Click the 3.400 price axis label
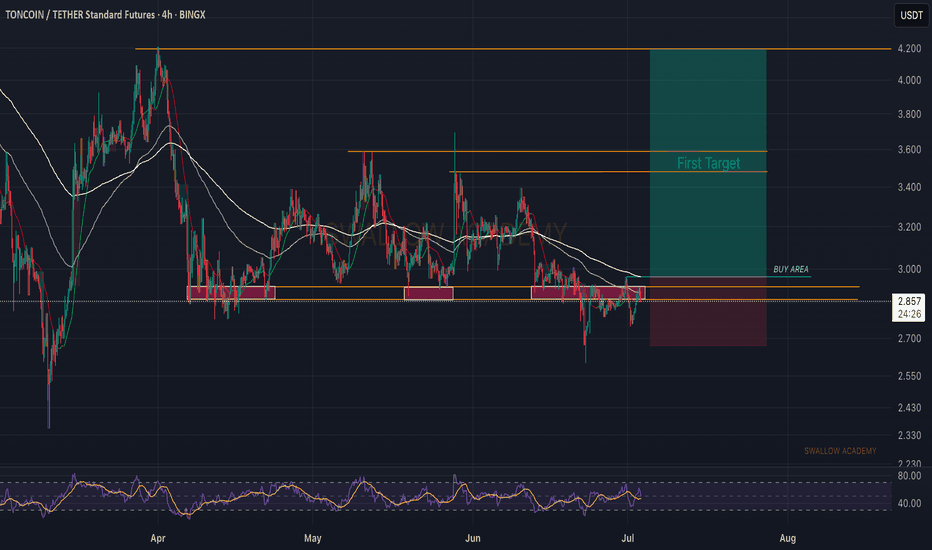 pyautogui.click(x=909, y=187)
